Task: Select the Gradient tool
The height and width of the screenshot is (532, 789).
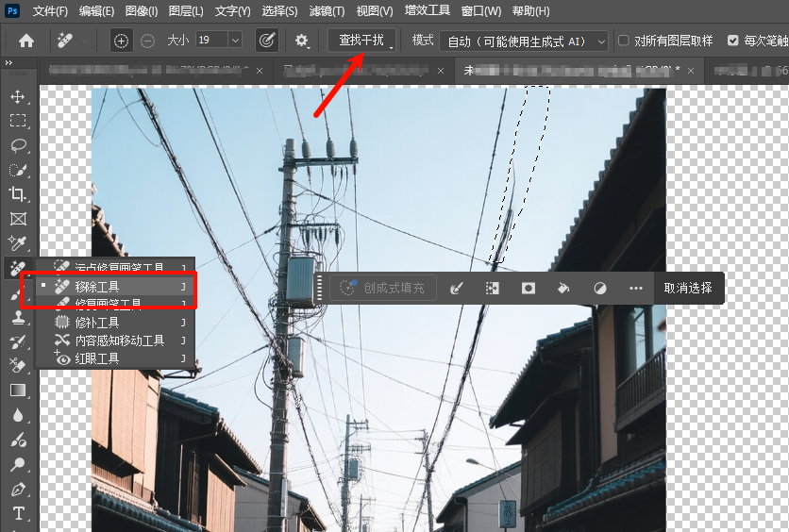Action: tap(18, 391)
